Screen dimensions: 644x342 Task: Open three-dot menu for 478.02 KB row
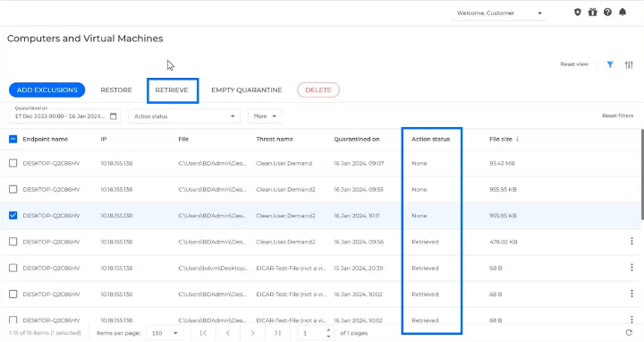point(631,242)
